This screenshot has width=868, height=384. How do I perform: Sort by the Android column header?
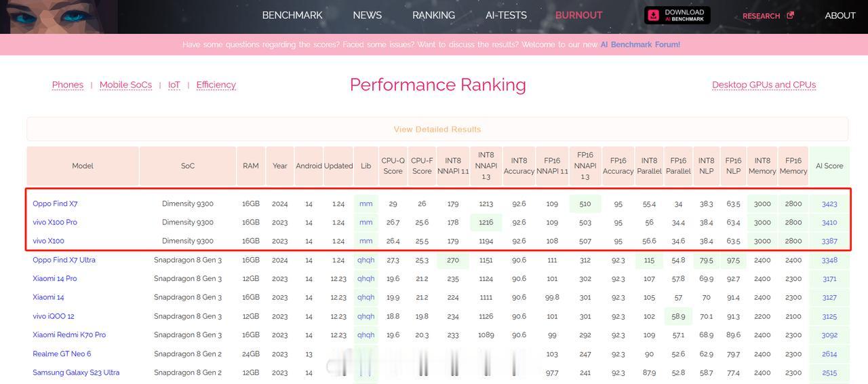pos(309,166)
